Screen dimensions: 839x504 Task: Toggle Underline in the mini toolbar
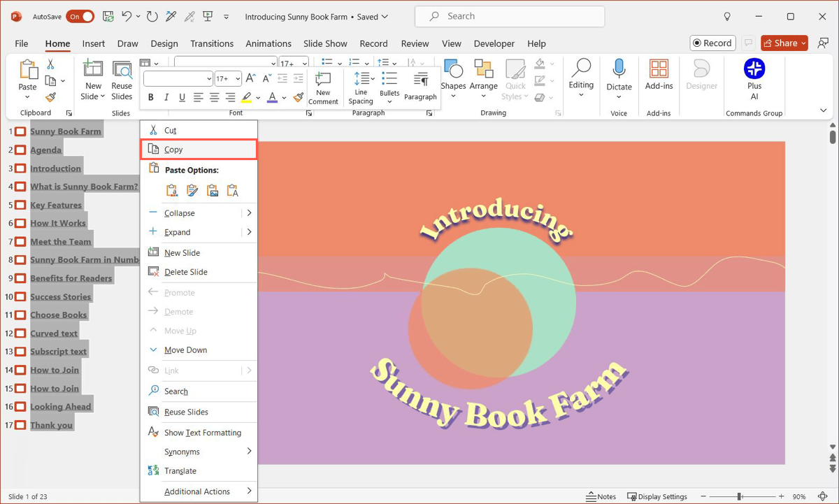(x=182, y=97)
